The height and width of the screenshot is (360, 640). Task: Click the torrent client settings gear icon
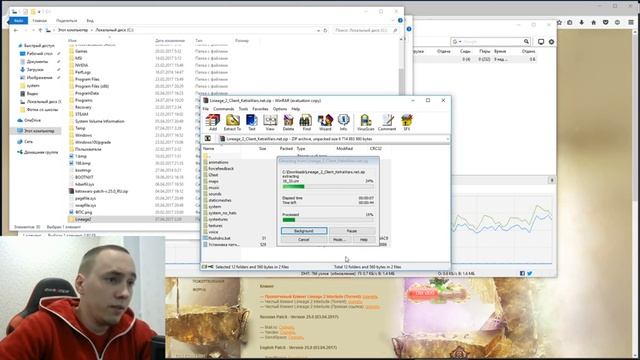(551, 42)
